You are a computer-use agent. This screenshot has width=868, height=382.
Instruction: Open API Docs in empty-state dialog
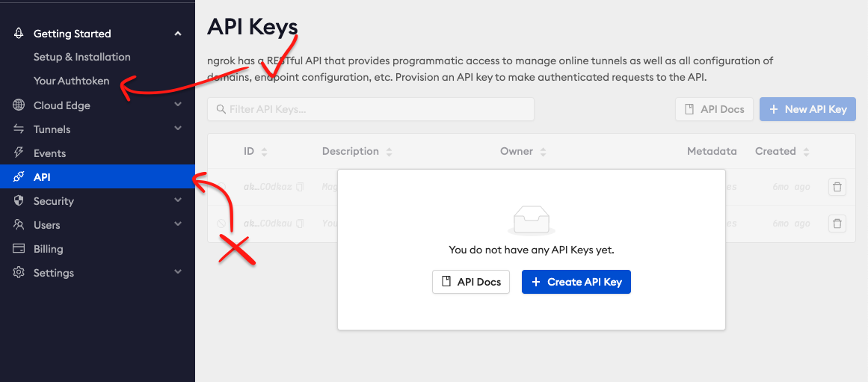point(471,282)
